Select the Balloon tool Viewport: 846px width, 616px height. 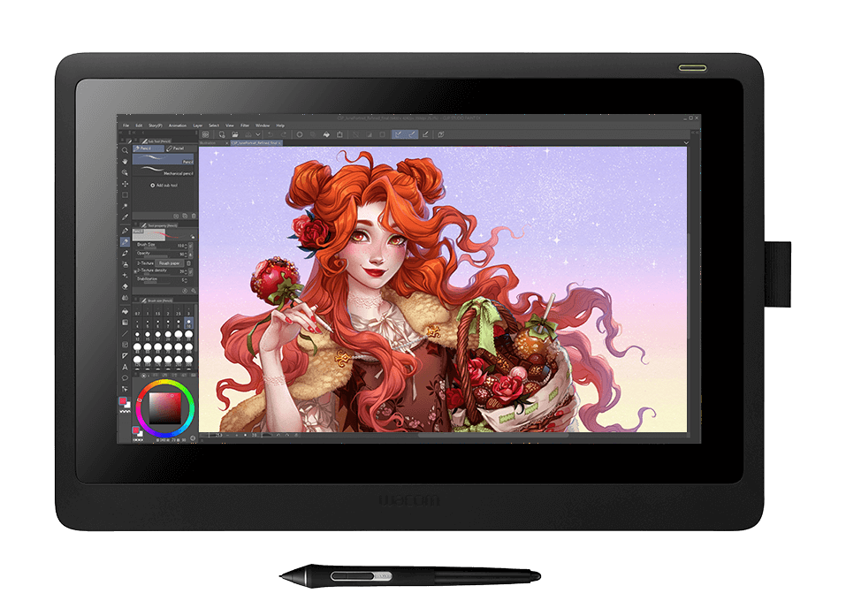[126, 377]
